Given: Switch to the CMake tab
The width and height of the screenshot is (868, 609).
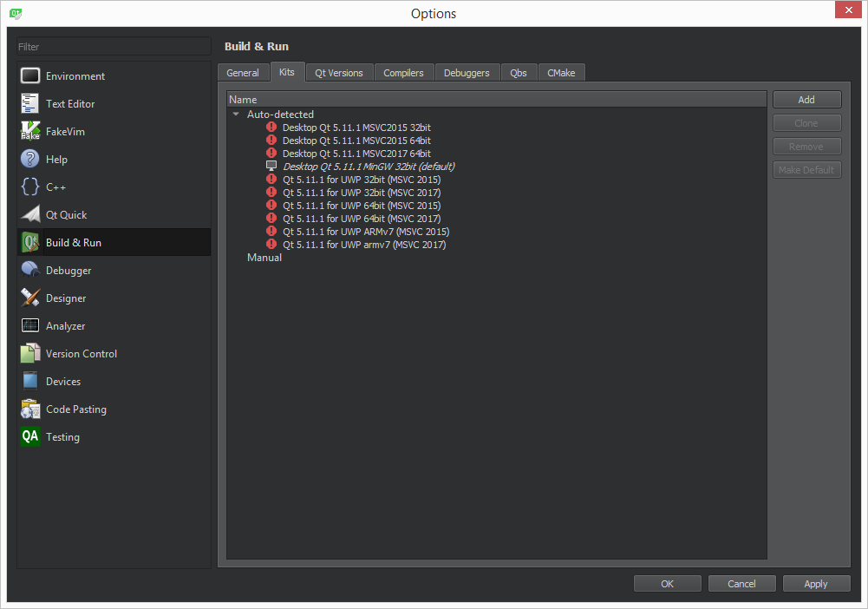Looking at the screenshot, I should 561,73.
